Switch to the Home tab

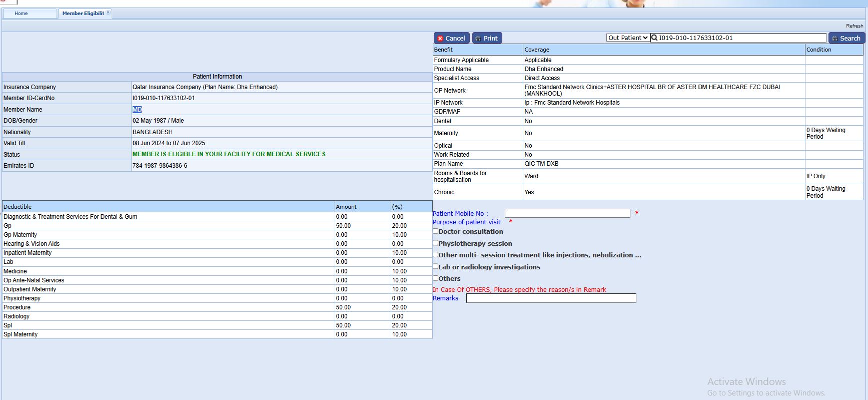21,14
